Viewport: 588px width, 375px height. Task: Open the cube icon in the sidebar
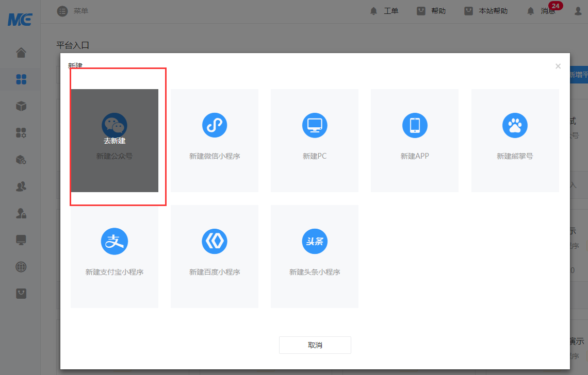tap(21, 106)
